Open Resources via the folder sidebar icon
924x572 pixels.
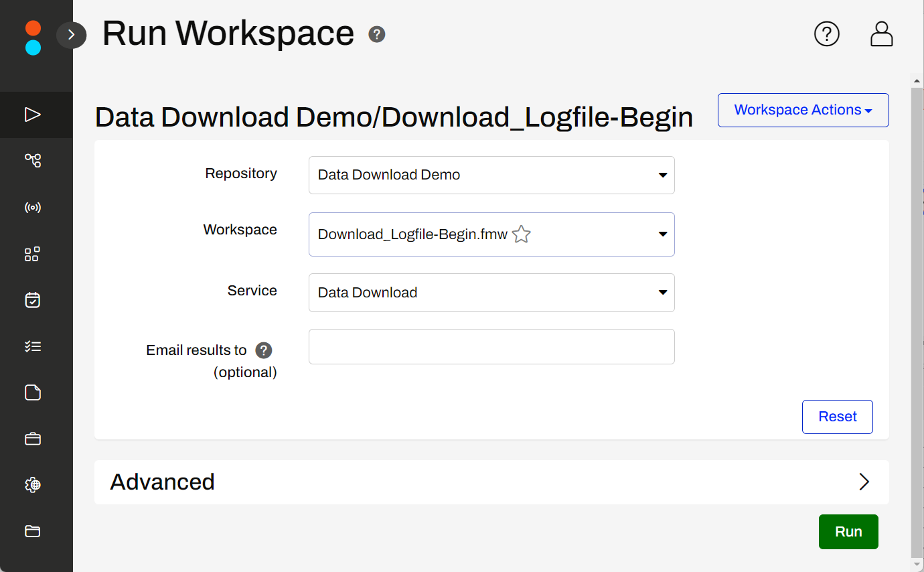point(33,531)
